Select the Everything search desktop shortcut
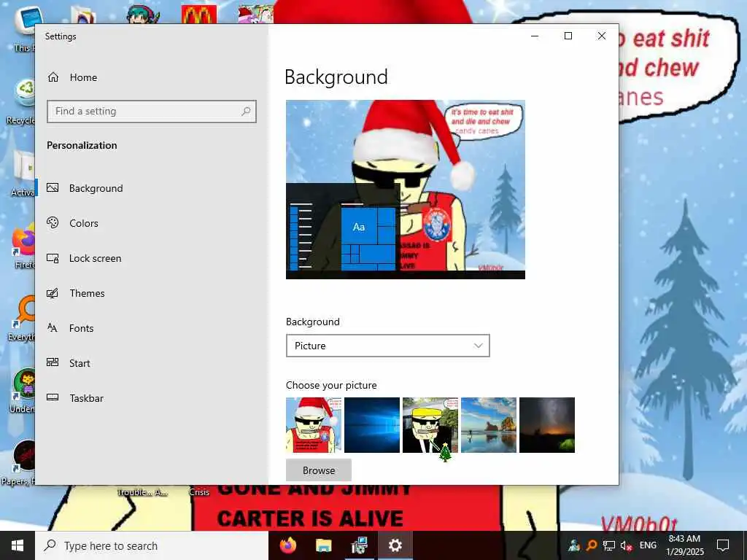Image resolution: width=747 pixels, height=560 pixels. pos(22,318)
